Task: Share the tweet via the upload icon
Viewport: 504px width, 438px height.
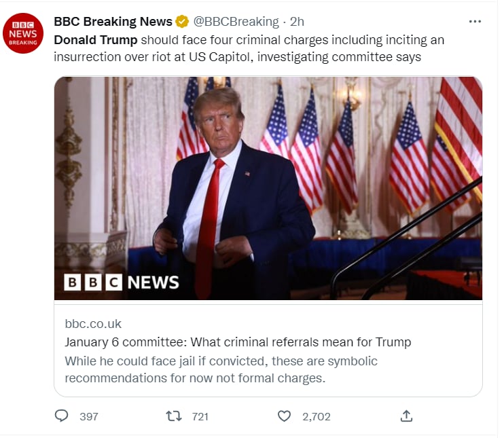Action: [406, 416]
